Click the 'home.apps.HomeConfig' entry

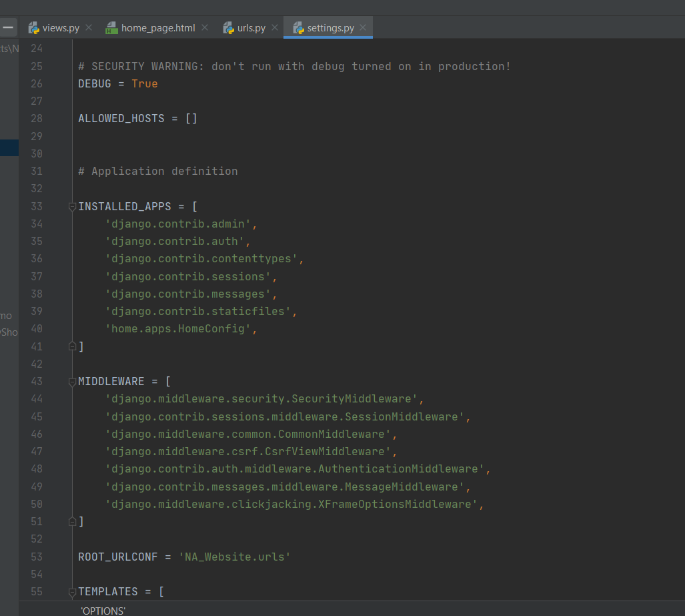click(x=178, y=329)
